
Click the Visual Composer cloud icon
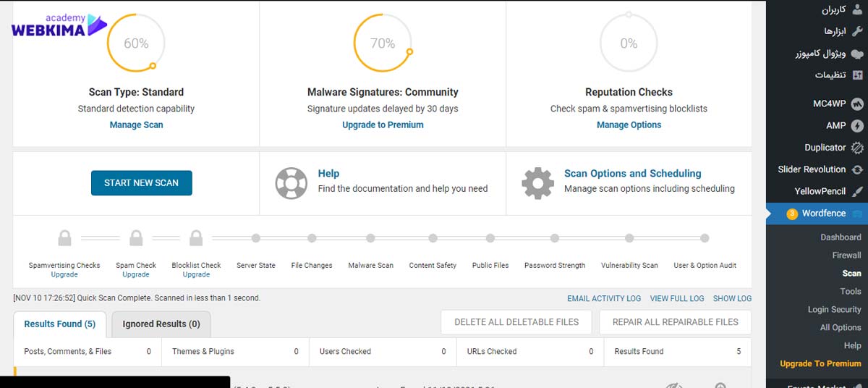tap(857, 54)
